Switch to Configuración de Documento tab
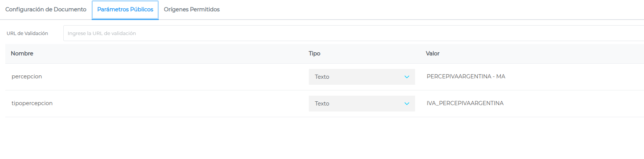 point(46,9)
